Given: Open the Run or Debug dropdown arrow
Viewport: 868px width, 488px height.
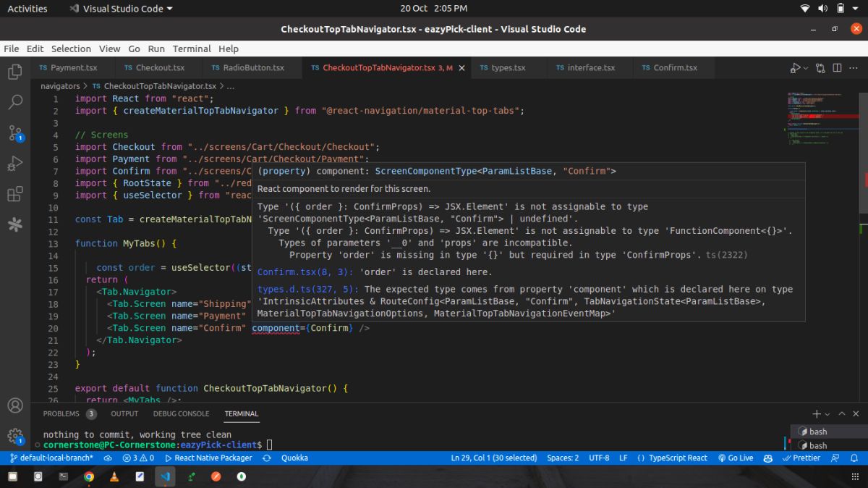Looking at the screenshot, I should pyautogui.click(x=805, y=68).
